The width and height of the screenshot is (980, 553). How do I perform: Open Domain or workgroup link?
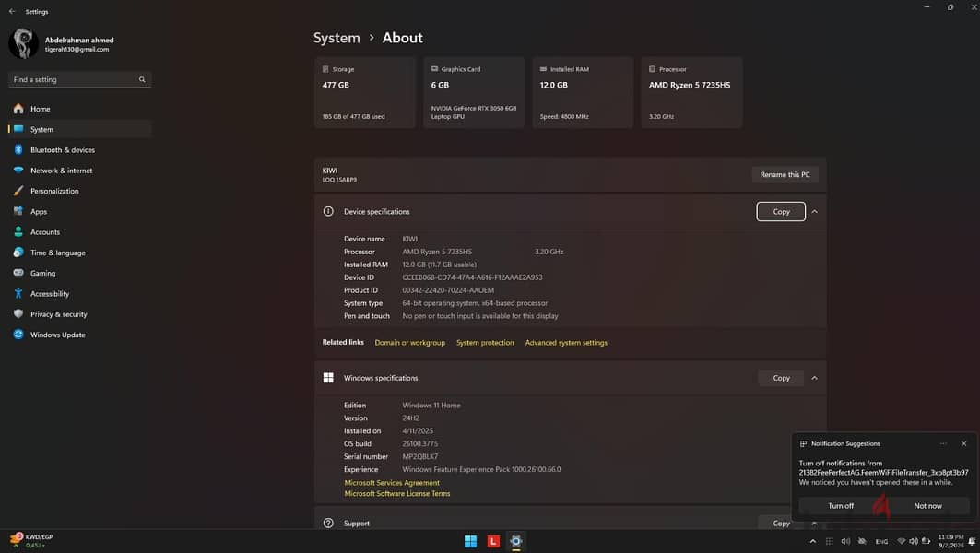click(x=410, y=343)
